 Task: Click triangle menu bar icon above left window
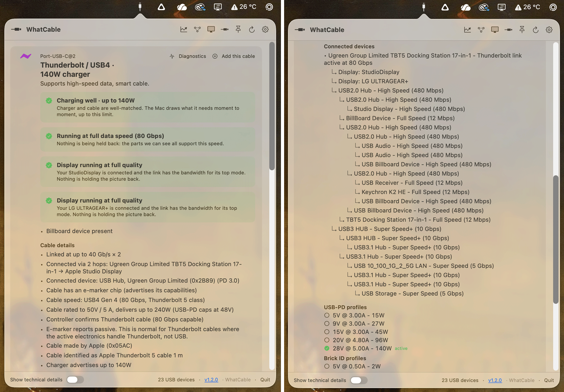pyautogui.click(x=161, y=7)
